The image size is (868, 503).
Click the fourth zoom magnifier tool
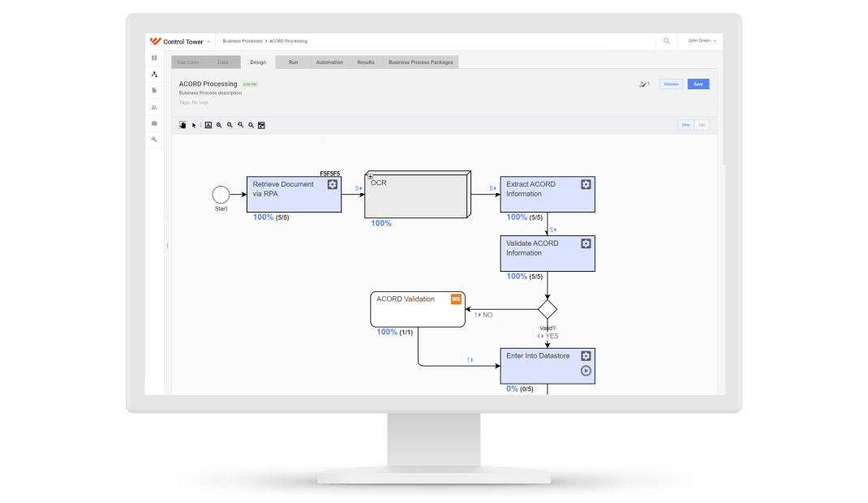251,125
